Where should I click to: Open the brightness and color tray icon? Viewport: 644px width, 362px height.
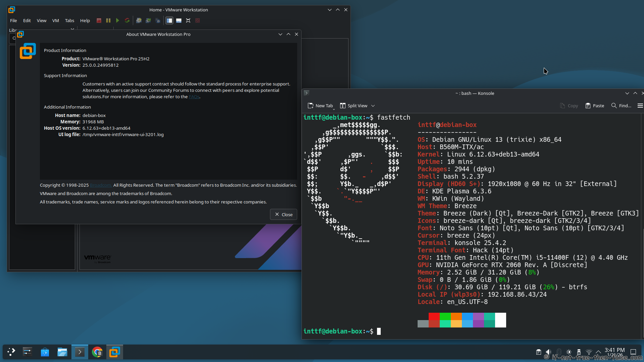569,352
